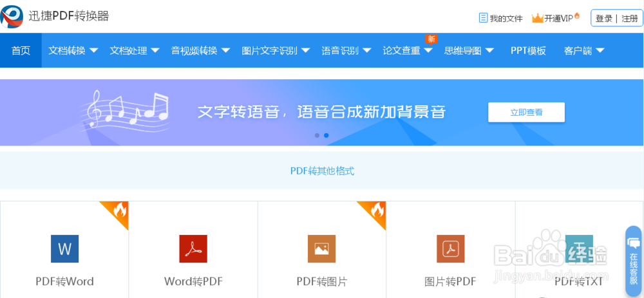Open the 我的文件 link

click(x=506, y=19)
